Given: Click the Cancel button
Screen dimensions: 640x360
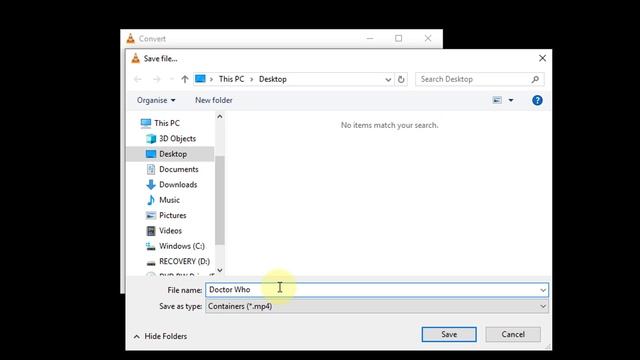Looking at the screenshot, I should point(513,334).
